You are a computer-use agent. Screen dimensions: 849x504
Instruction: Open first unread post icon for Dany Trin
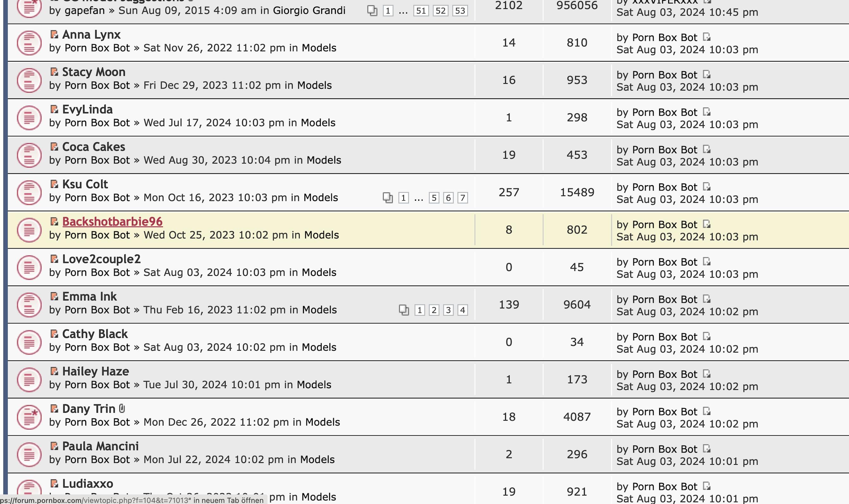pyautogui.click(x=54, y=408)
